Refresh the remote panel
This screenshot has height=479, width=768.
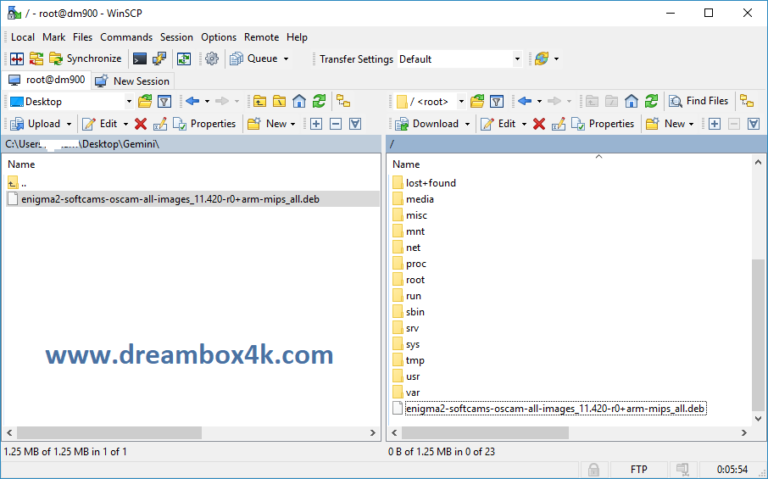click(x=651, y=101)
